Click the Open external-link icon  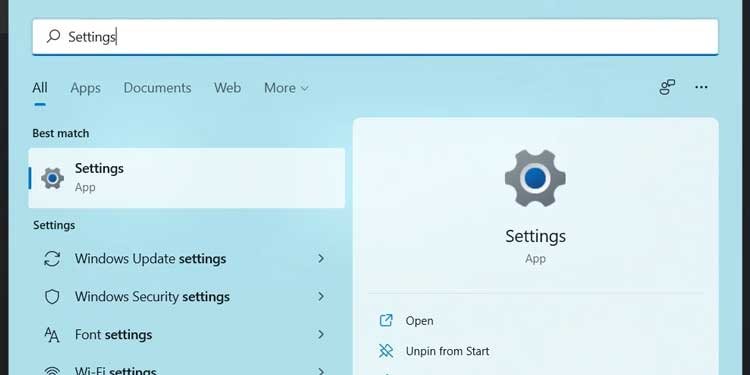coord(386,320)
